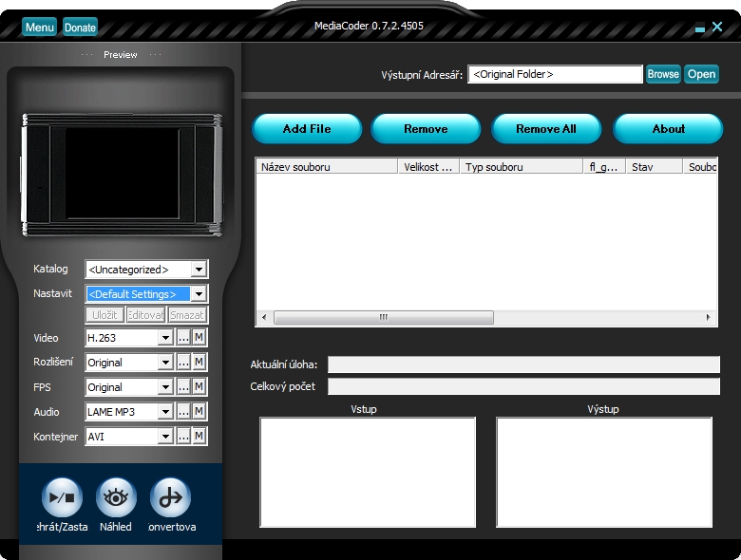741x560 pixels.
Task: Open the Audio LAME MP3 dropdown
Action: (x=165, y=412)
